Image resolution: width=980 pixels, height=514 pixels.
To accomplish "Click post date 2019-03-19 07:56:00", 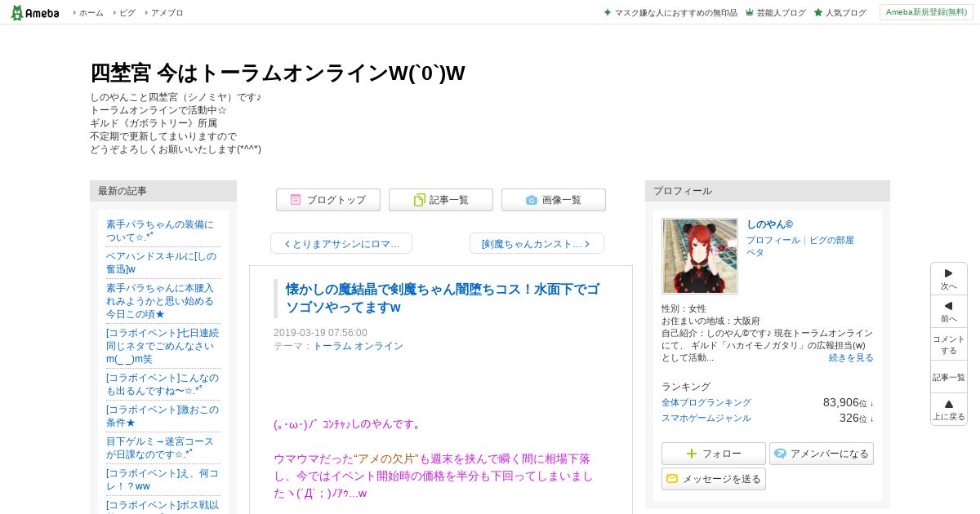I will pos(320,333).
